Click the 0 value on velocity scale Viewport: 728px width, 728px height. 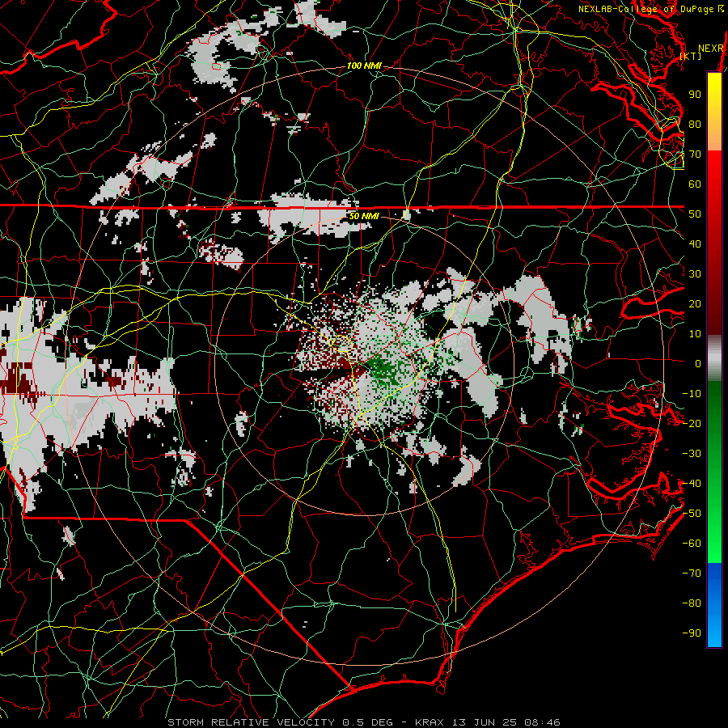pos(698,363)
